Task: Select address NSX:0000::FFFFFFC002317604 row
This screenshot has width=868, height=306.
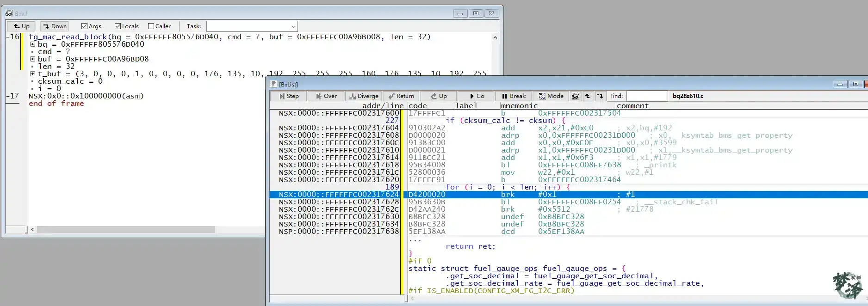Action: coord(339,128)
